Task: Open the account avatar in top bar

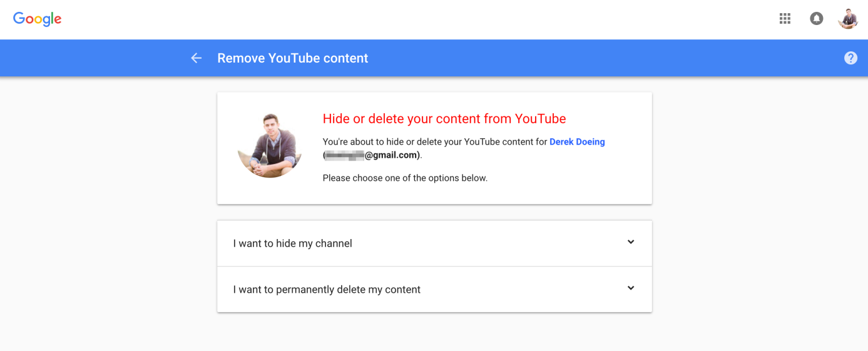Action: pyautogui.click(x=848, y=19)
